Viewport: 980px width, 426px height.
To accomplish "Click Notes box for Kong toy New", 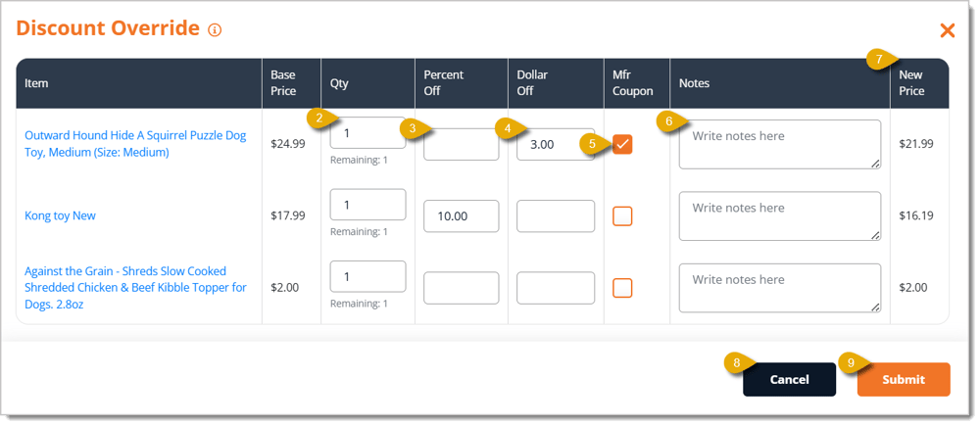I will (x=780, y=216).
